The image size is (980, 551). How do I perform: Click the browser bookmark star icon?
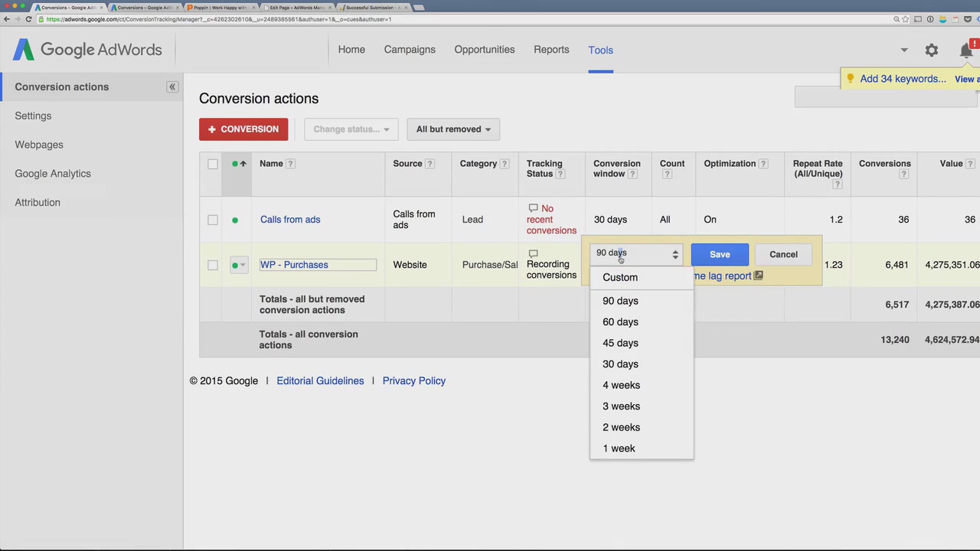click(906, 19)
